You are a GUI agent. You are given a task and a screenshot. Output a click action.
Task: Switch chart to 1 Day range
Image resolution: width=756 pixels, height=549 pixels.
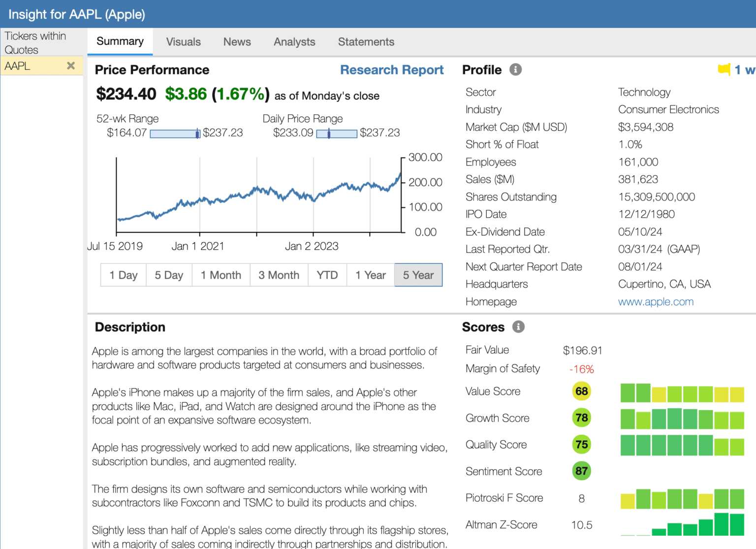click(123, 275)
